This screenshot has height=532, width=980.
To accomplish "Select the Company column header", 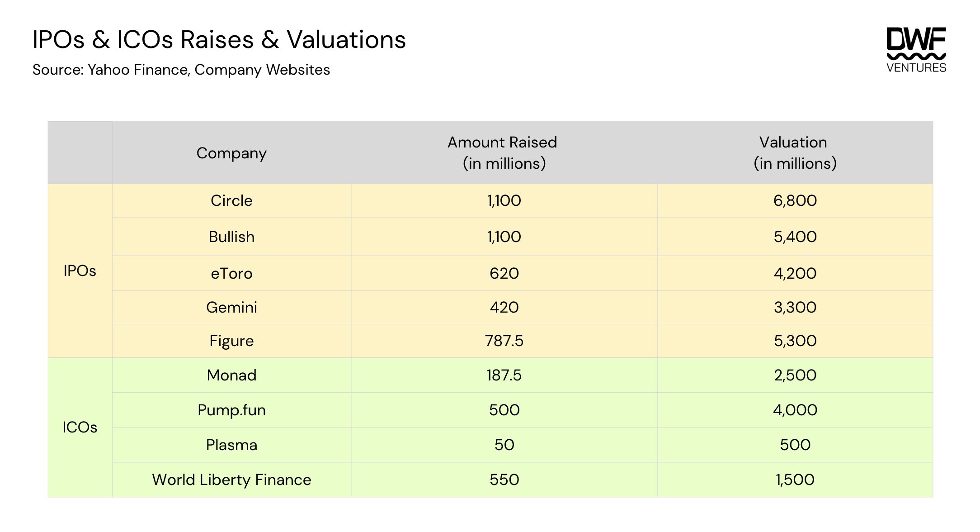I will pyautogui.click(x=231, y=153).
